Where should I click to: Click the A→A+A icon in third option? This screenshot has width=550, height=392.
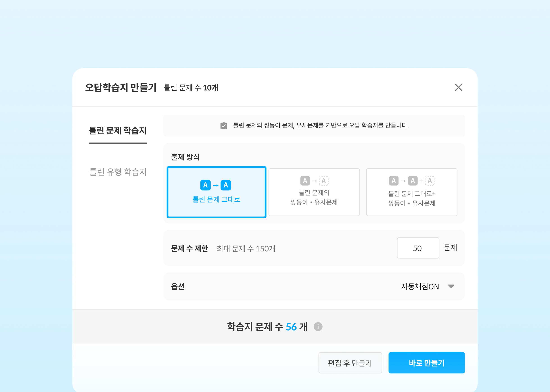(411, 180)
